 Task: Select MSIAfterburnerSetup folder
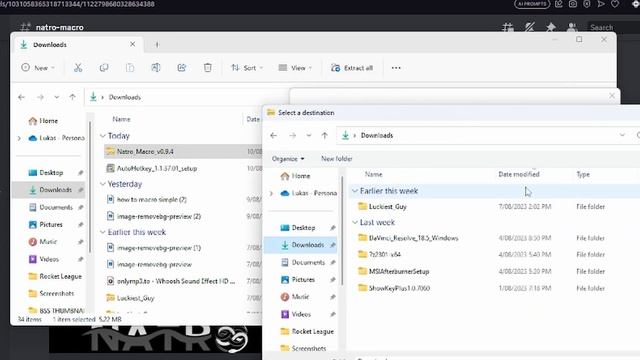398,271
